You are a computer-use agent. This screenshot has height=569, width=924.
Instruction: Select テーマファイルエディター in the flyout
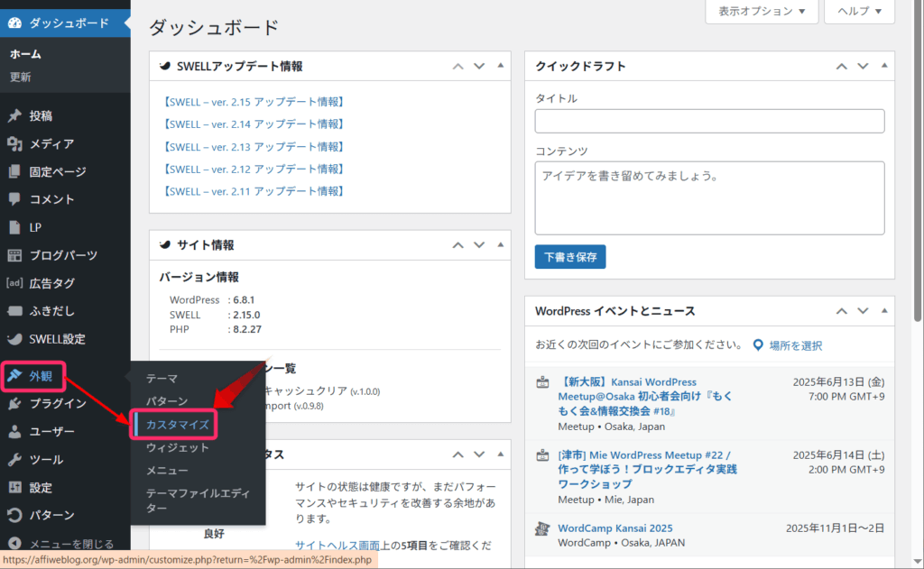(x=198, y=500)
